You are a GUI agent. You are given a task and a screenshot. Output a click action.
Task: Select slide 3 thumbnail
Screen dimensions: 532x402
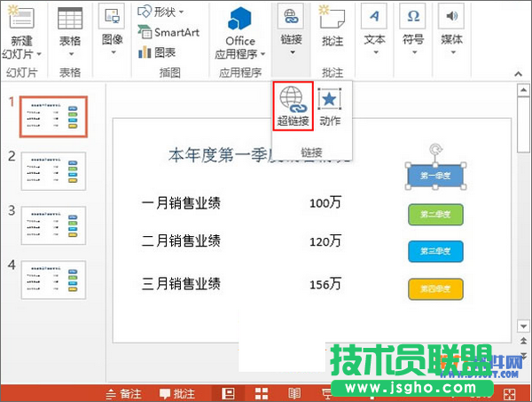(x=53, y=225)
